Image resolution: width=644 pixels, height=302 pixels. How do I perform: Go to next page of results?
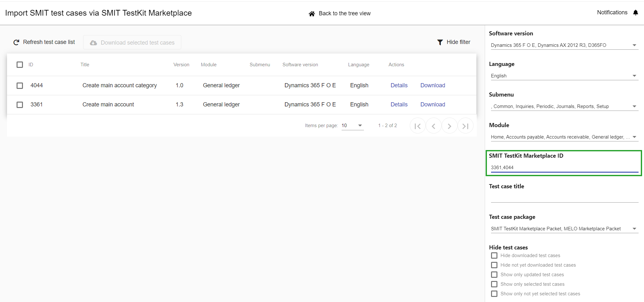[x=449, y=126]
